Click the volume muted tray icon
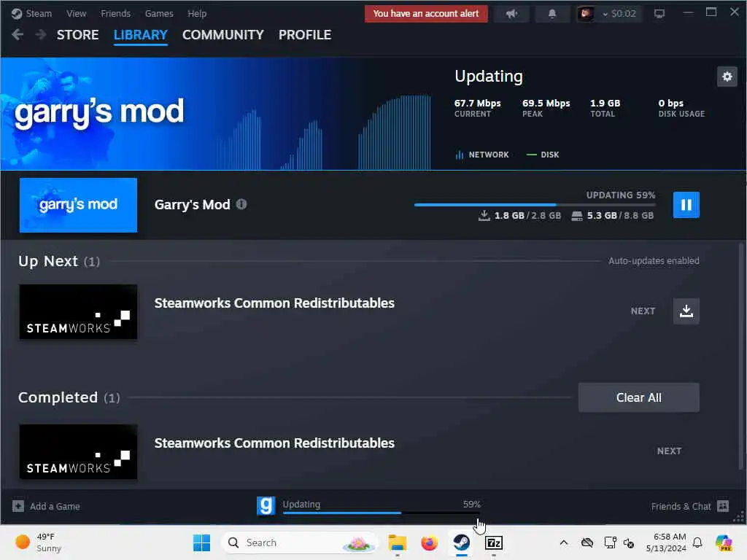The width and height of the screenshot is (747, 560). pos(629,542)
